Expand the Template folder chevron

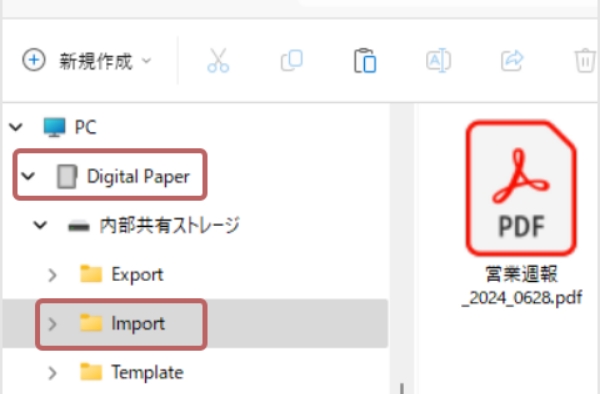click(52, 373)
